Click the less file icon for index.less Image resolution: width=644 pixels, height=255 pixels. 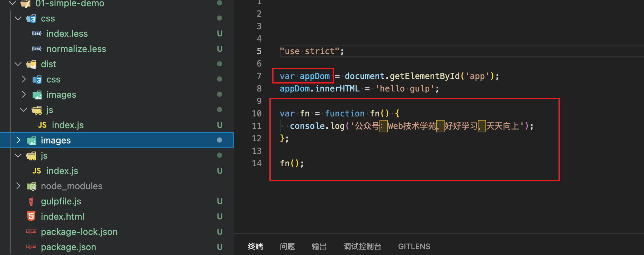pos(37,34)
